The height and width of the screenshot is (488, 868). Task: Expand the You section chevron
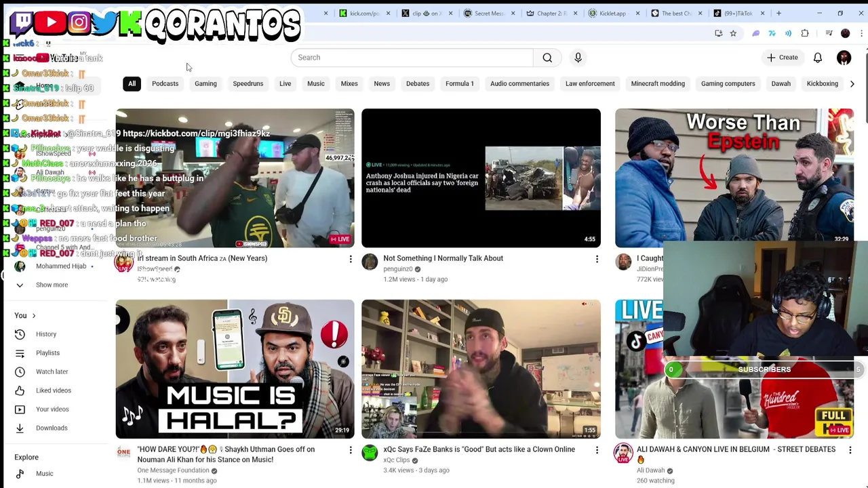pos(33,316)
